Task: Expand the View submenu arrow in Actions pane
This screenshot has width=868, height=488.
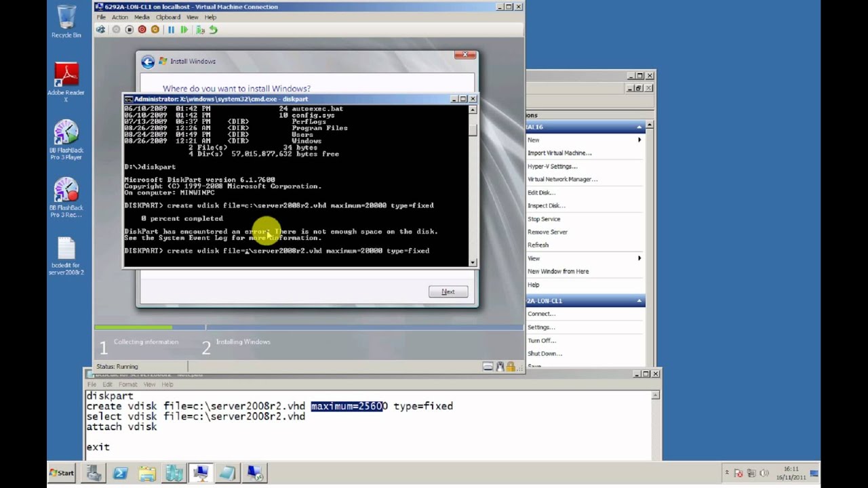Action: pos(639,258)
